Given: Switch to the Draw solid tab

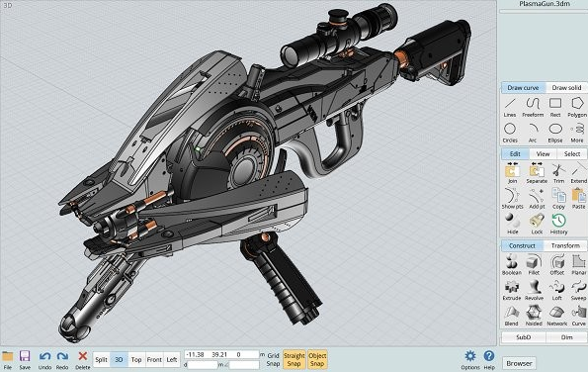Looking at the screenshot, I should pos(566,87).
